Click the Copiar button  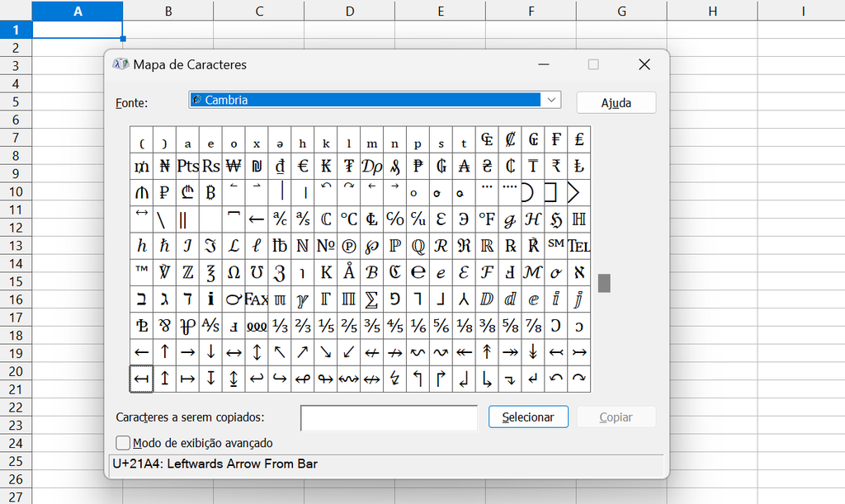click(616, 417)
